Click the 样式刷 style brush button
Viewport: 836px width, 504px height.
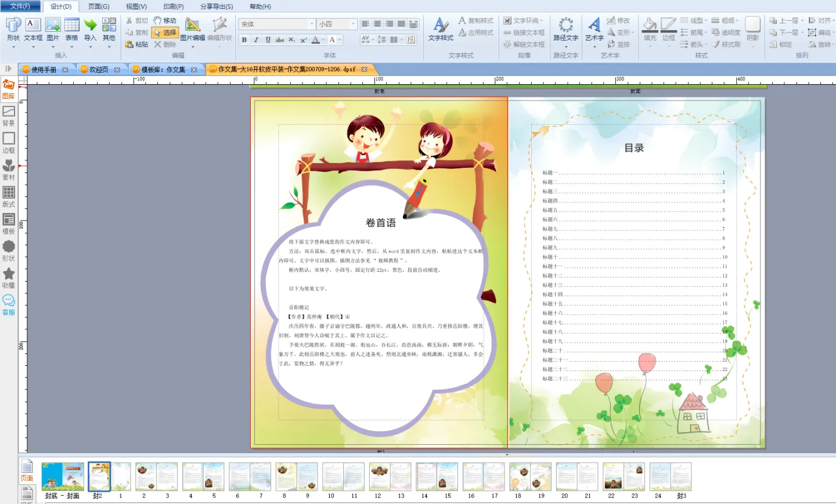726,45
